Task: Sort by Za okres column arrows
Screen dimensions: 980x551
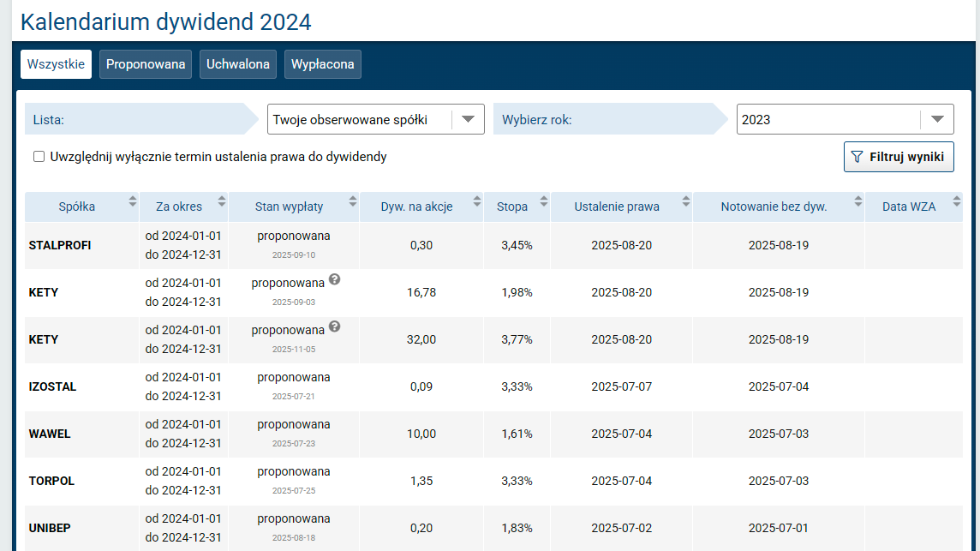Action: tap(222, 201)
